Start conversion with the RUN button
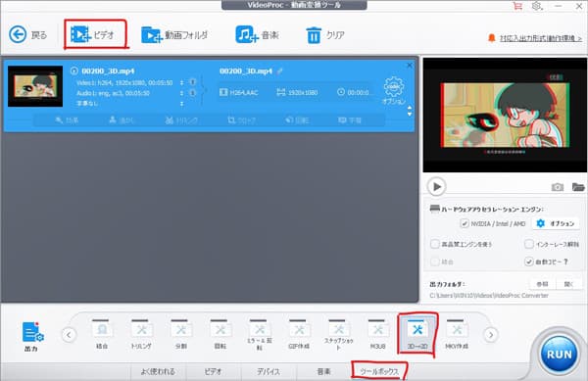This screenshot has width=588, height=381. pos(560,354)
